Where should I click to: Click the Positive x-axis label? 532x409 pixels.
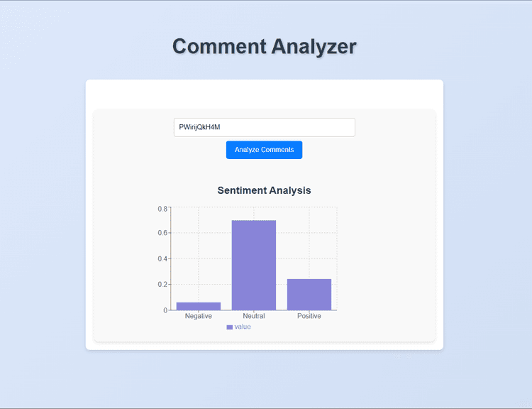point(309,316)
